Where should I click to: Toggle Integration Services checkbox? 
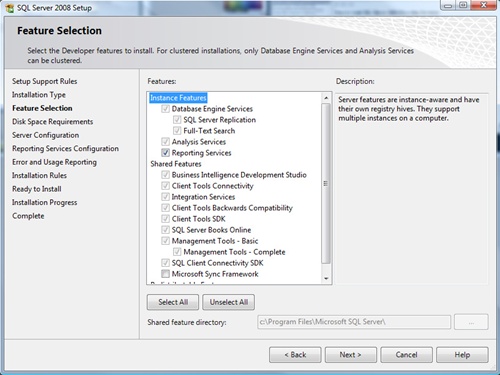coord(165,197)
